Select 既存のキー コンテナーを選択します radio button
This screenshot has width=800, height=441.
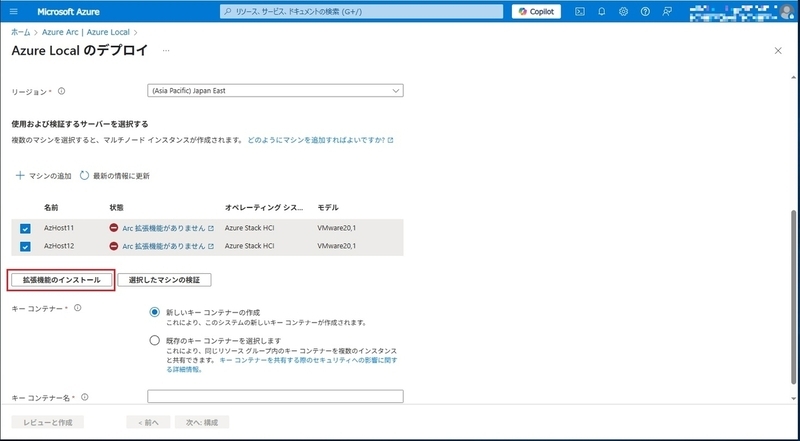pos(155,340)
